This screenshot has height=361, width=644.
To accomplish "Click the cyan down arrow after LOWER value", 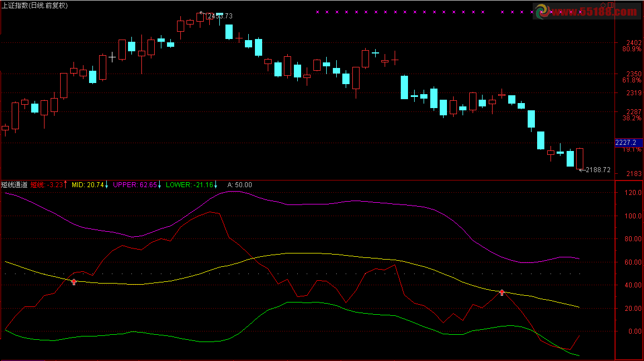I will tap(215, 185).
